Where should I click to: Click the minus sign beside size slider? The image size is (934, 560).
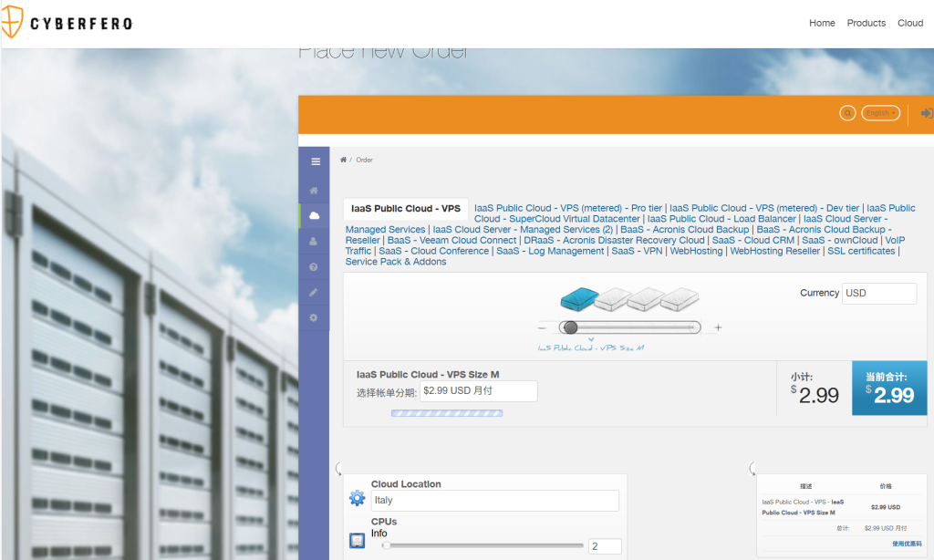(542, 327)
